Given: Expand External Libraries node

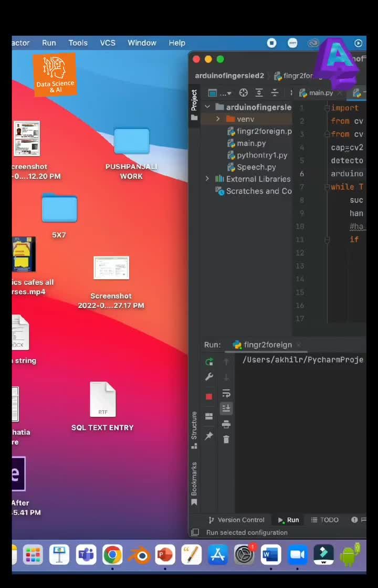Looking at the screenshot, I should tap(207, 179).
